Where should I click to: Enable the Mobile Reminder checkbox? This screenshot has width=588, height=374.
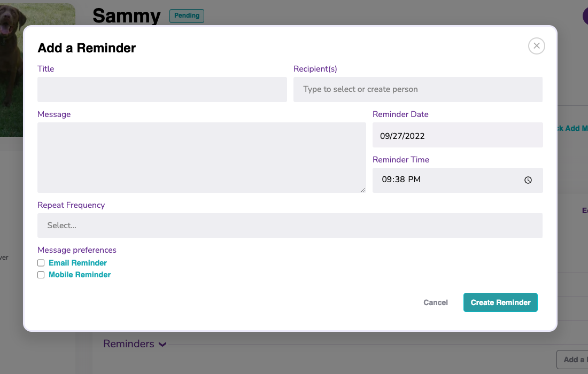(41, 275)
